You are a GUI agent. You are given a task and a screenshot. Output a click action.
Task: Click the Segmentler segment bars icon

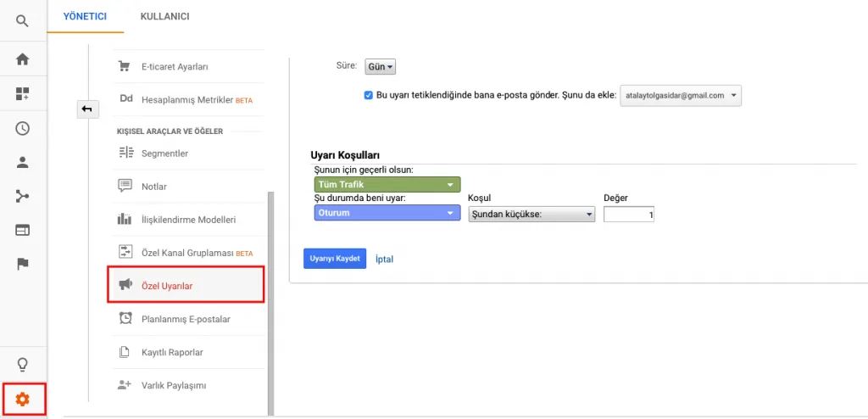(x=125, y=153)
